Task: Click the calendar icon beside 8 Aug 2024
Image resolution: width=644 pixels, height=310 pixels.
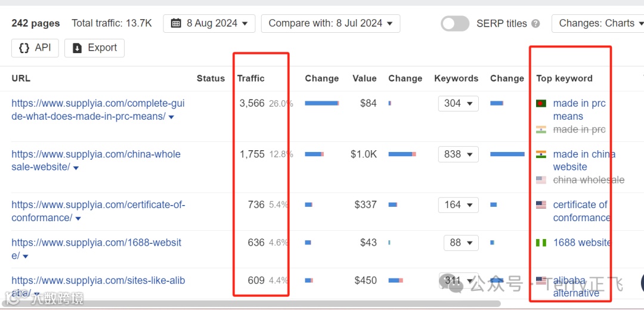Action: (176, 23)
